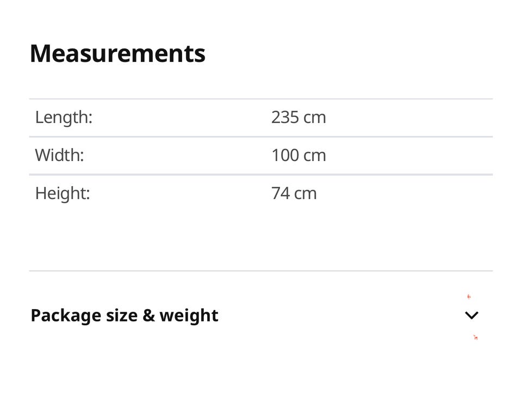Open the Package size & weight section title

(125, 316)
